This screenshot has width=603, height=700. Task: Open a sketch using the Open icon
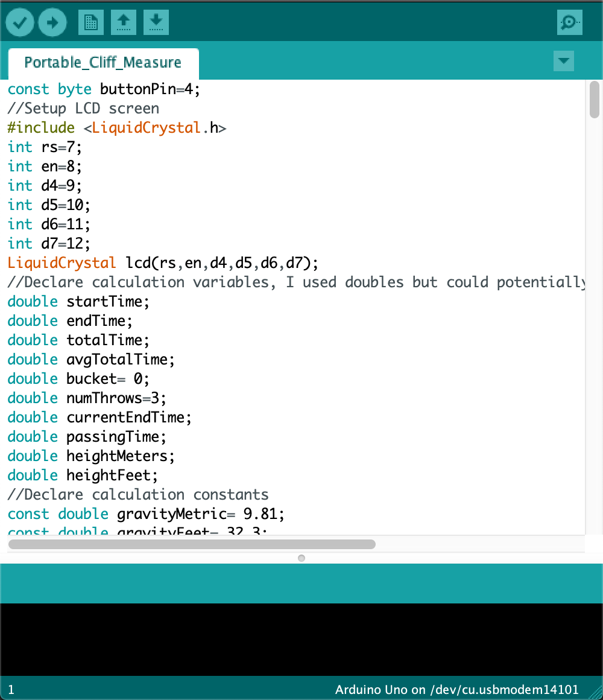point(123,22)
